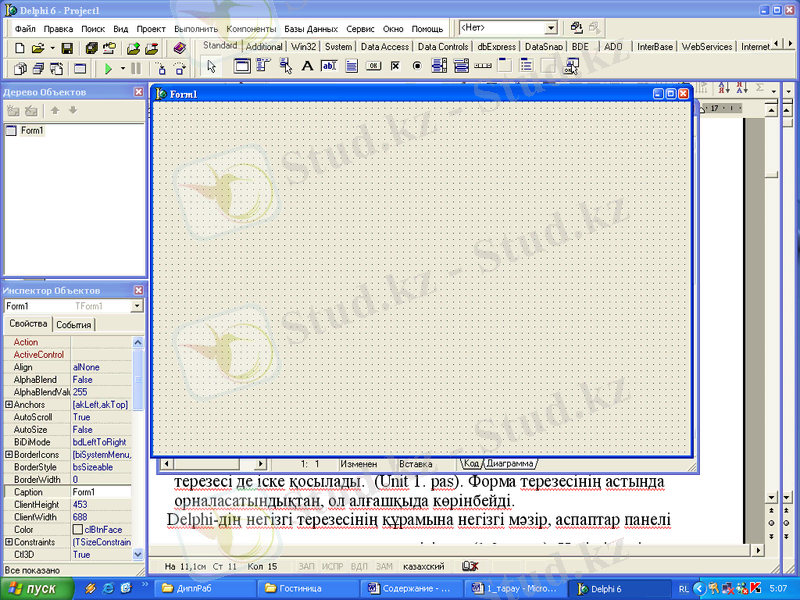The height and width of the screenshot is (600, 800).
Task: Click the пуск Start button
Action: click(x=37, y=588)
